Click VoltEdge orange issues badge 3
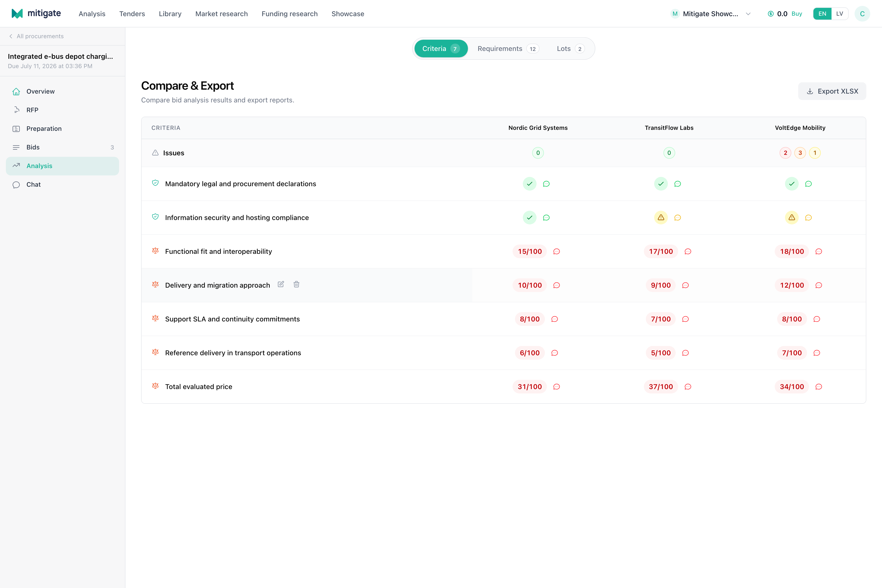Image resolution: width=882 pixels, height=588 pixels. coord(800,153)
